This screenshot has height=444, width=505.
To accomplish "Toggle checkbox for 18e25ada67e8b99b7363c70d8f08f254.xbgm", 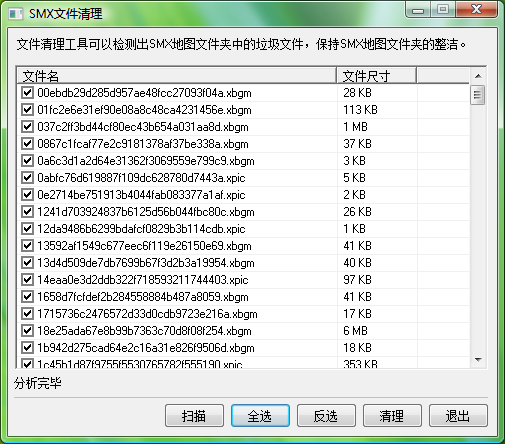I will [x=27, y=331].
